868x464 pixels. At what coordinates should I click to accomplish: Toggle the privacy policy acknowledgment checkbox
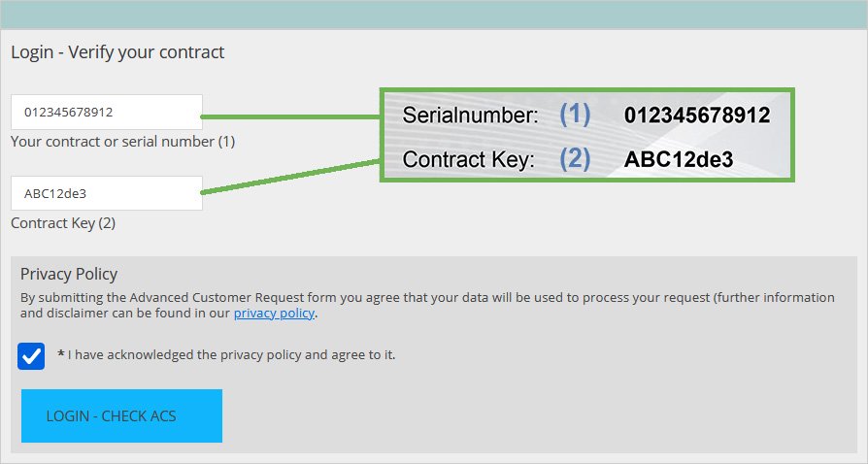pos(32,355)
